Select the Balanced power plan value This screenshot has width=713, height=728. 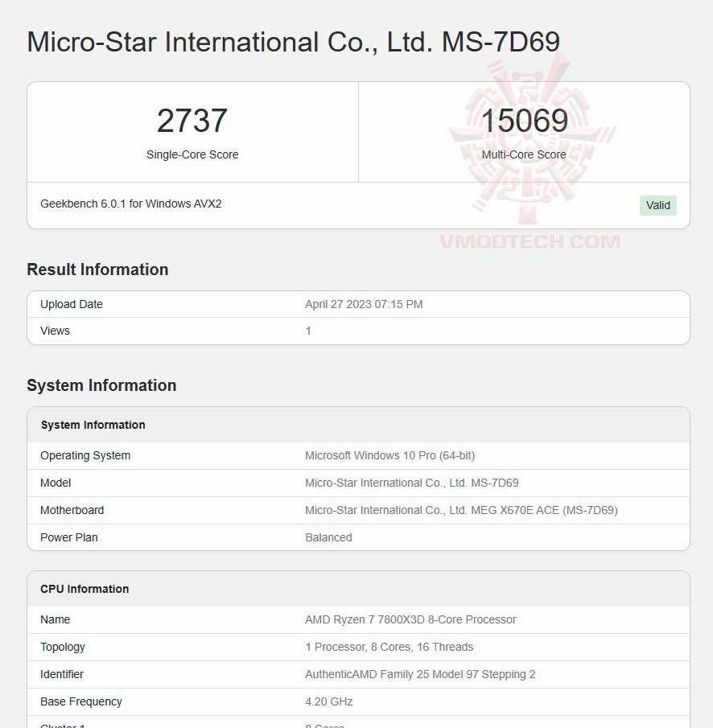(328, 537)
